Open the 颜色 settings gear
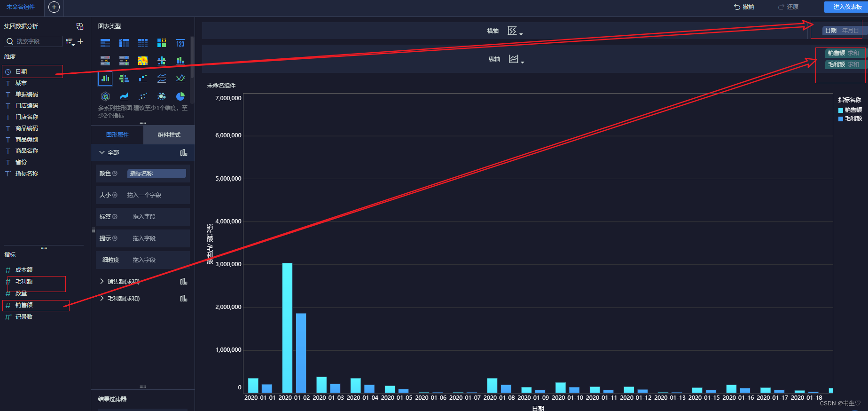Screen dimensions: 868x411 (115, 174)
